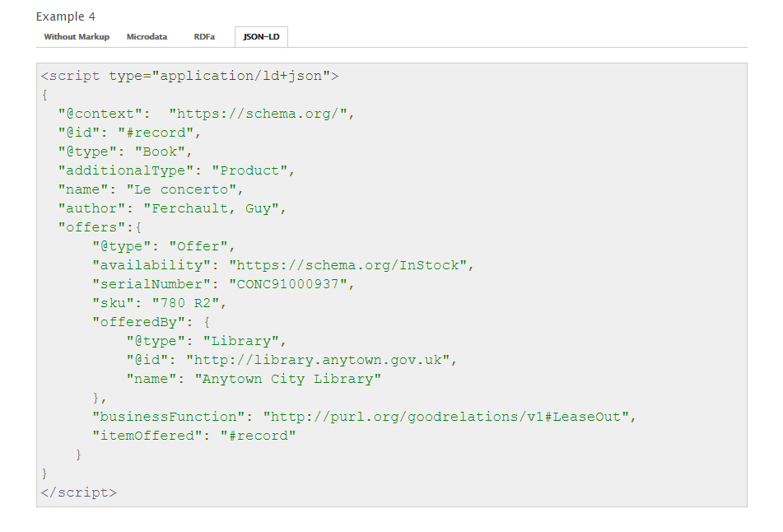
Task: Click the name "Le concerto" line
Action: (151, 189)
